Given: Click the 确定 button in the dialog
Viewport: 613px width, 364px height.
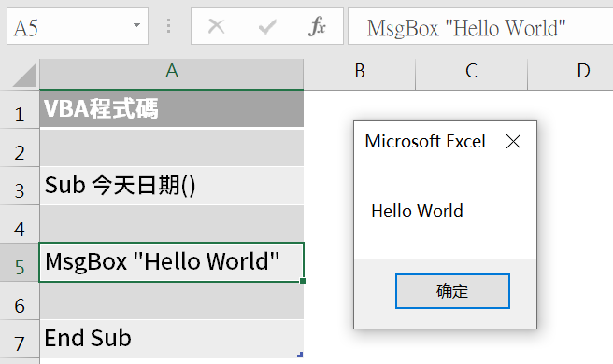Looking at the screenshot, I should coord(452,291).
